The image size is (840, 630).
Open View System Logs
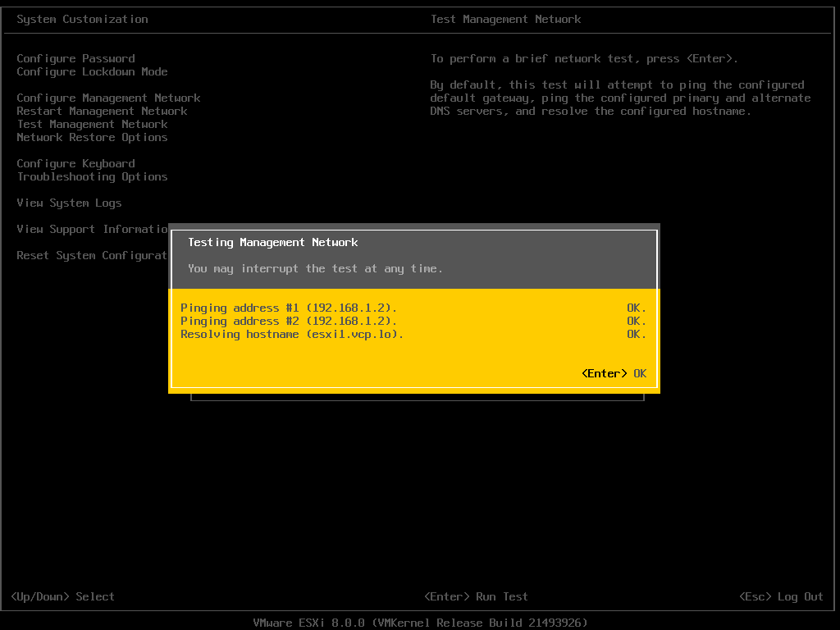tap(69, 203)
